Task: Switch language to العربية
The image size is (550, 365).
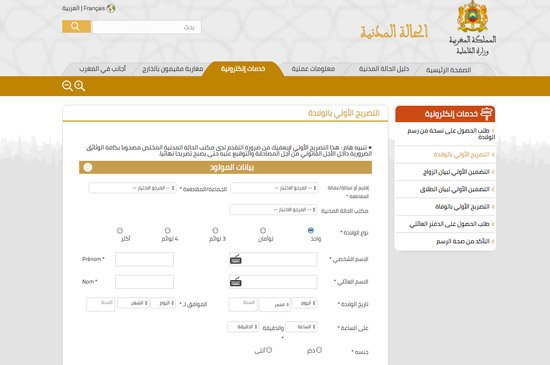Action: coord(71,8)
